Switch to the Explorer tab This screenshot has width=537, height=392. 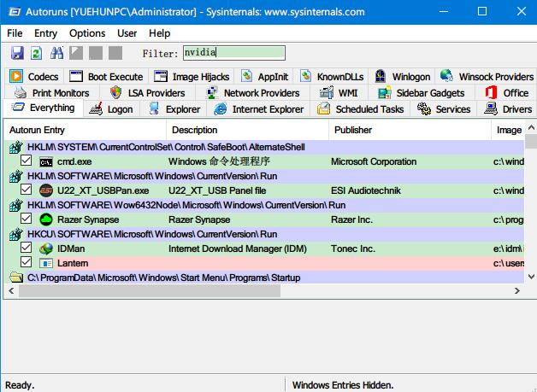click(x=174, y=109)
